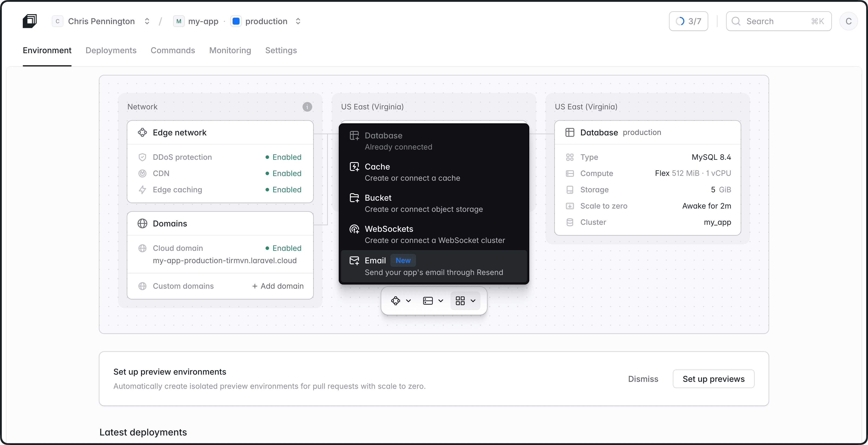Click the Edge caching lightning icon

pyautogui.click(x=142, y=190)
